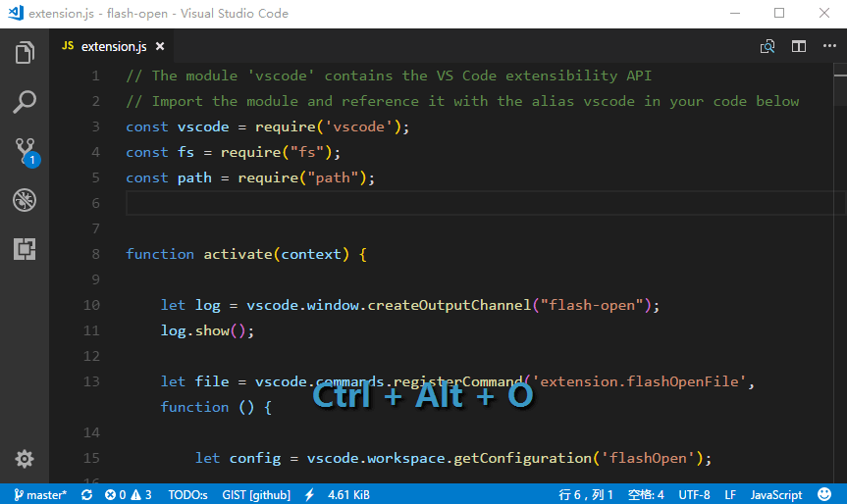847x504 pixels.
Task: Click the lightning bolt status icon
Action: 309,495
